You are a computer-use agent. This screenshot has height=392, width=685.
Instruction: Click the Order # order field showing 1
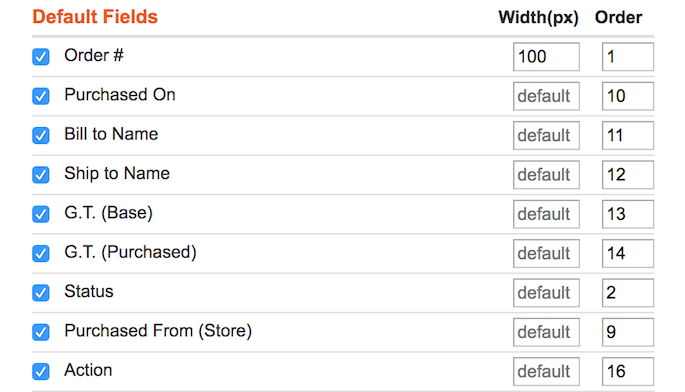[628, 57]
